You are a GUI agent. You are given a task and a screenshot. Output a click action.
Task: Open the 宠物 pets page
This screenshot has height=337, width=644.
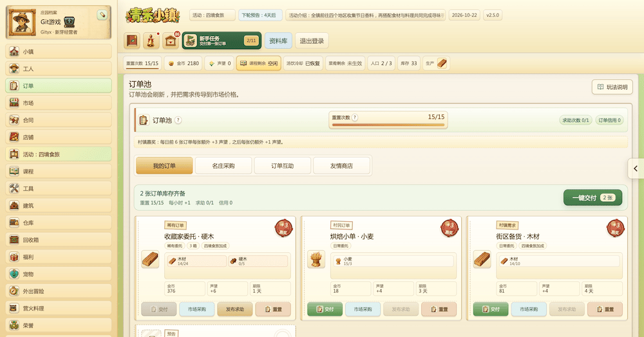pos(59,274)
